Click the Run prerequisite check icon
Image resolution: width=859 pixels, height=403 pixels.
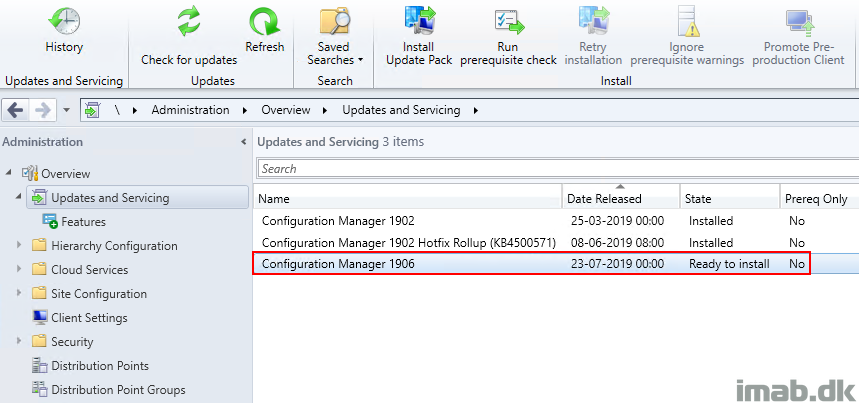(508, 22)
